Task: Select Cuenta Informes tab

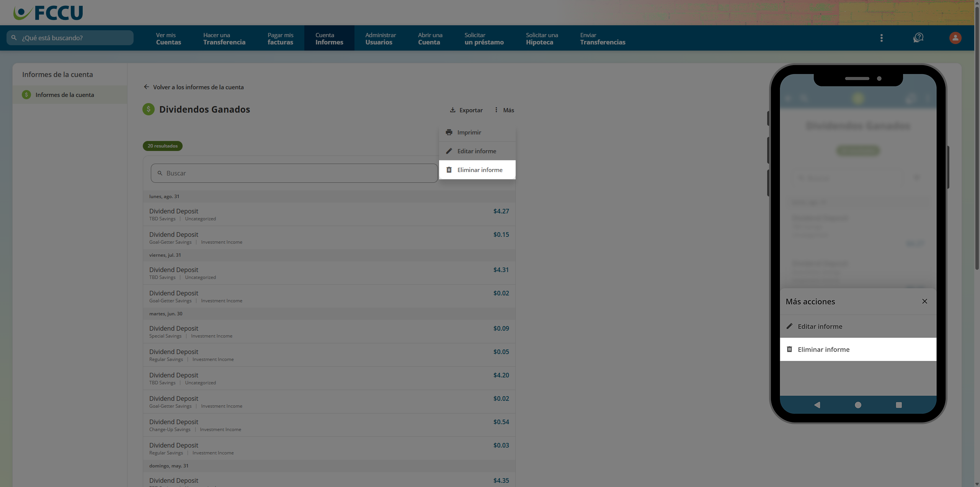Action: click(x=329, y=38)
